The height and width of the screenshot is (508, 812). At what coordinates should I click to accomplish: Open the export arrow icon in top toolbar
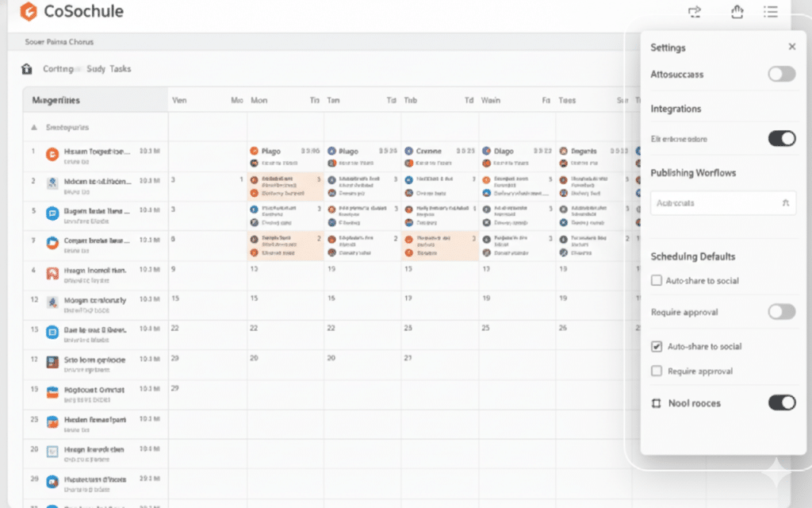695,12
